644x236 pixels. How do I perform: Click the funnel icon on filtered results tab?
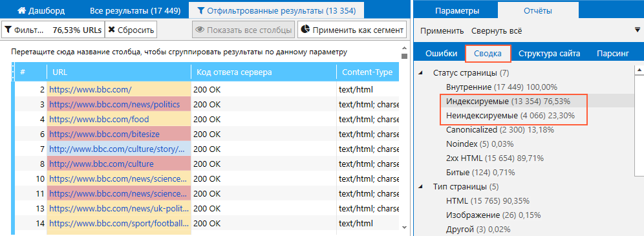(x=200, y=11)
